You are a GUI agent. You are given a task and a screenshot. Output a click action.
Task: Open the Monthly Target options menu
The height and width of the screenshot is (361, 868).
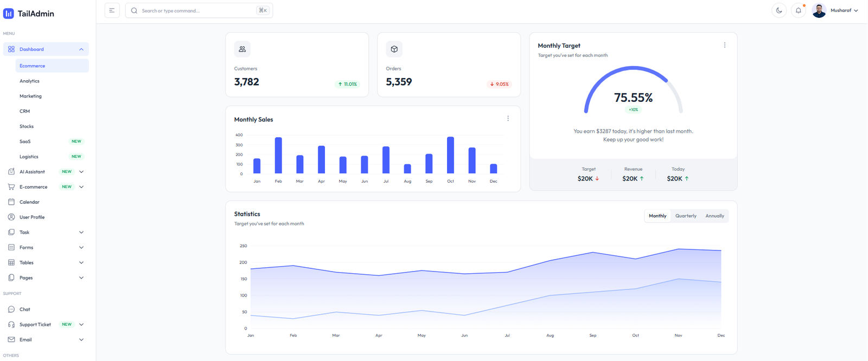[725, 45]
